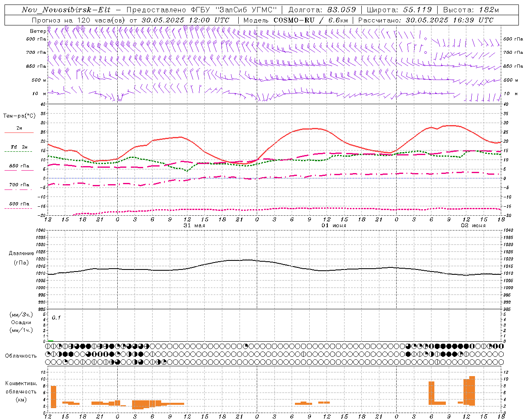Click the (гПа) pressure unit label

(21, 262)
